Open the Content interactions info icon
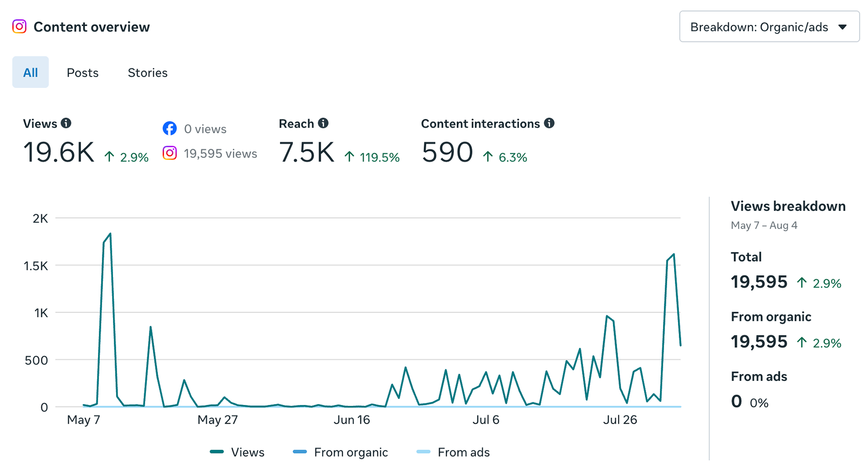Screen dimensions: 868x463 549,123
